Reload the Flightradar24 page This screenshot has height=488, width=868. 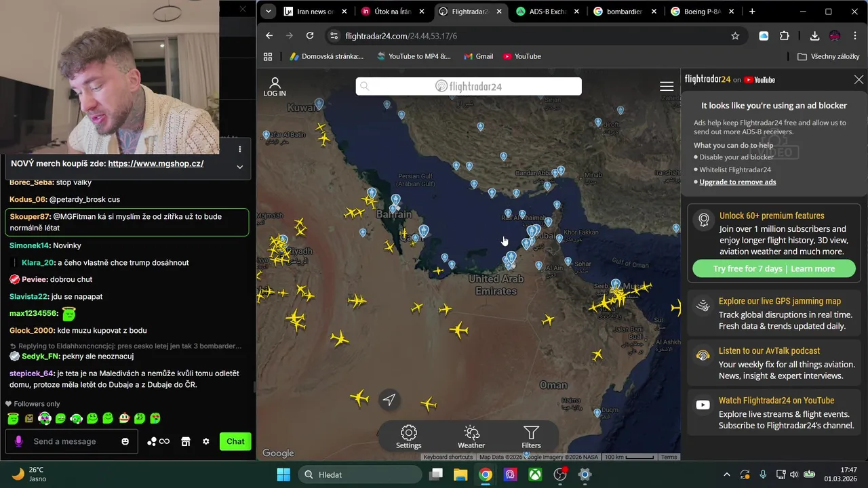(x=310, y=36)
